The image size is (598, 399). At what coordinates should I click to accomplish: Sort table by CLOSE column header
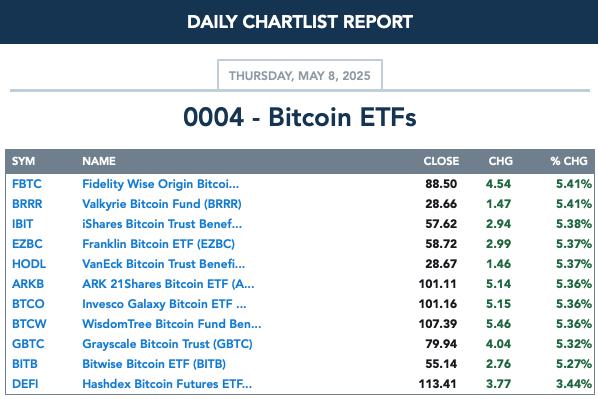coord(441,161)
